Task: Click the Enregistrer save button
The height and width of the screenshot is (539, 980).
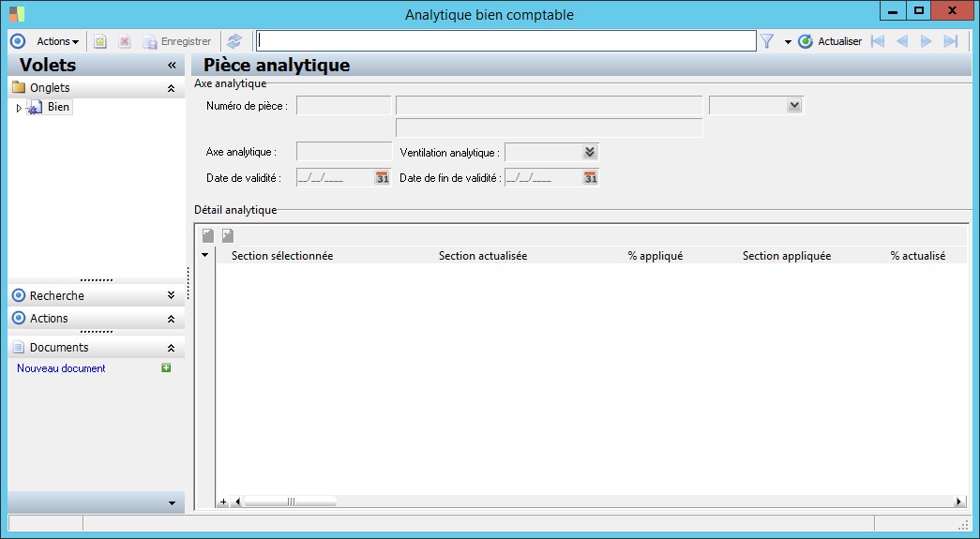Action: point(177,41)
